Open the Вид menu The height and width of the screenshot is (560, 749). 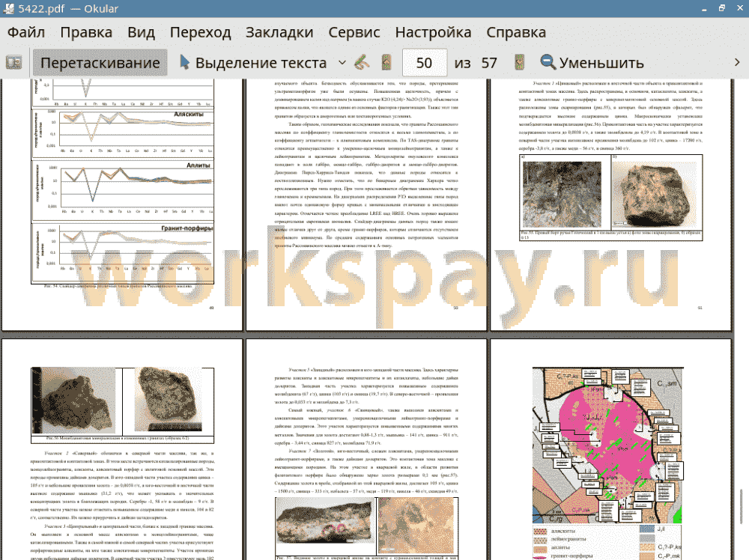pyautogui.click(x=141, y=32)
